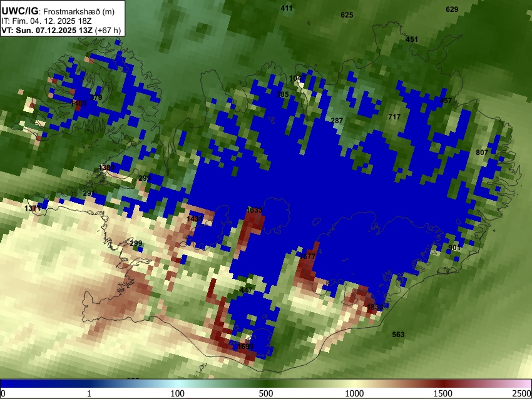Click the map value 563
This screenshot has height=399, width=532.
tap(398, 335)
